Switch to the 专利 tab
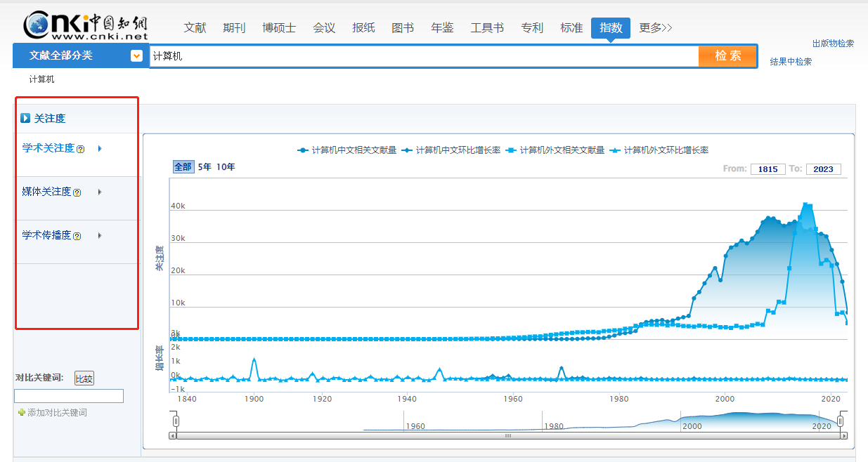The height and width of the screenshot is (462, 868). point(532,28)
